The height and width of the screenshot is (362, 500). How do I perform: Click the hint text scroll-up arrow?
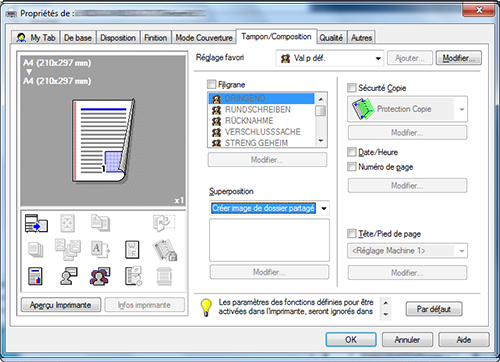coord(386,303)
